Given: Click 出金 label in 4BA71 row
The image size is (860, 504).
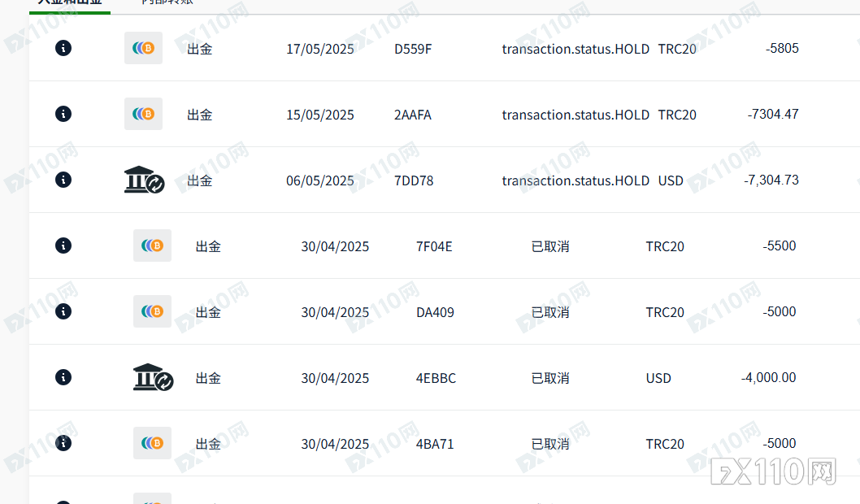Looking at the screenshot, I should (208, 444).
